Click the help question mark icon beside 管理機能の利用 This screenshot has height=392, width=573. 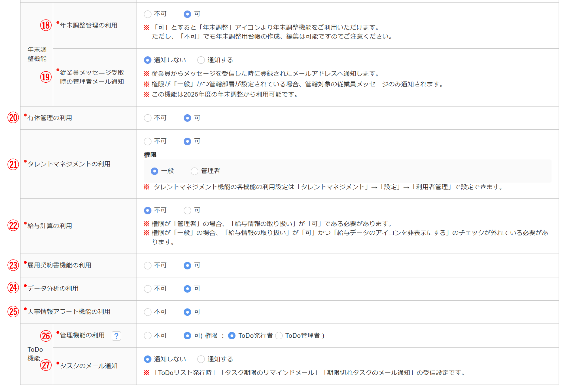point(116,336)
